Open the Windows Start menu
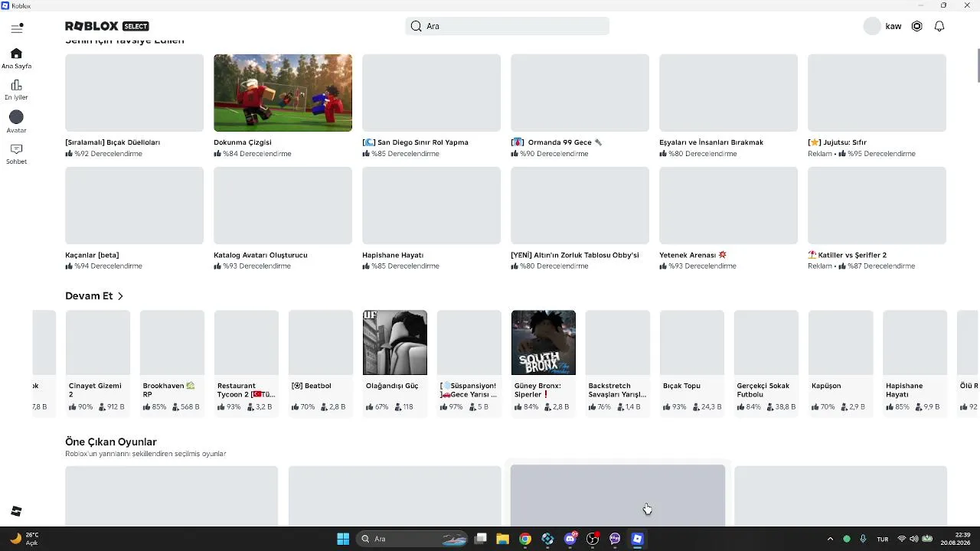This screenshot has width=980, height=551. tap(343, 539)
